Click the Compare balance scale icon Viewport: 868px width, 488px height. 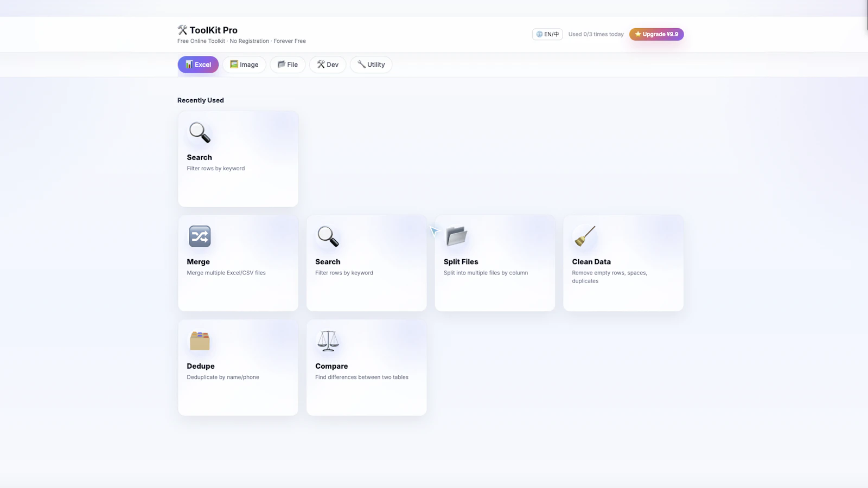coord(328,341)
